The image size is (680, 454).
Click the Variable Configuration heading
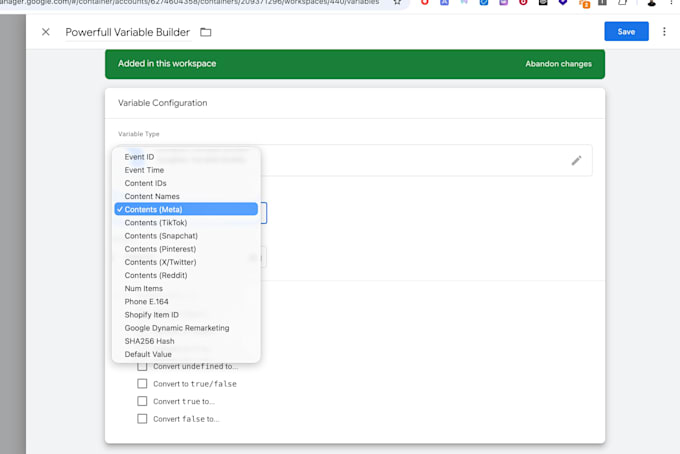163,103
